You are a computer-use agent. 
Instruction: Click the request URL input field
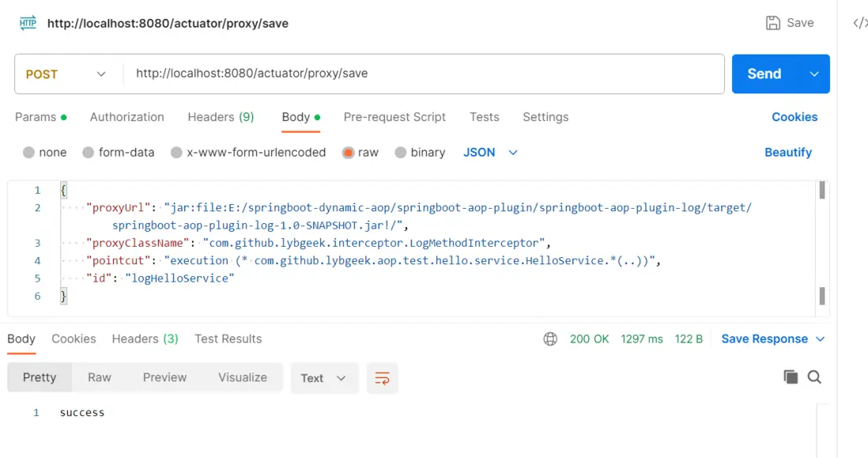click(423, 74)
